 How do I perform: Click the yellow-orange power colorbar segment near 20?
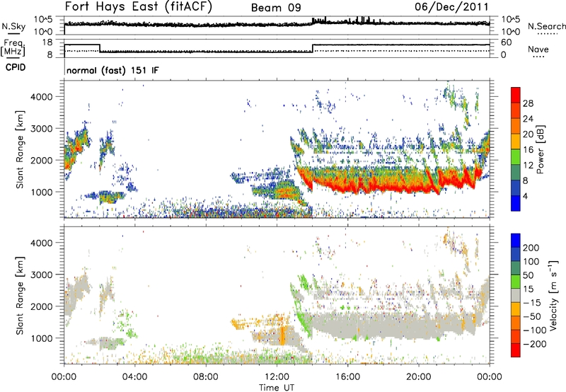point(516,141)
